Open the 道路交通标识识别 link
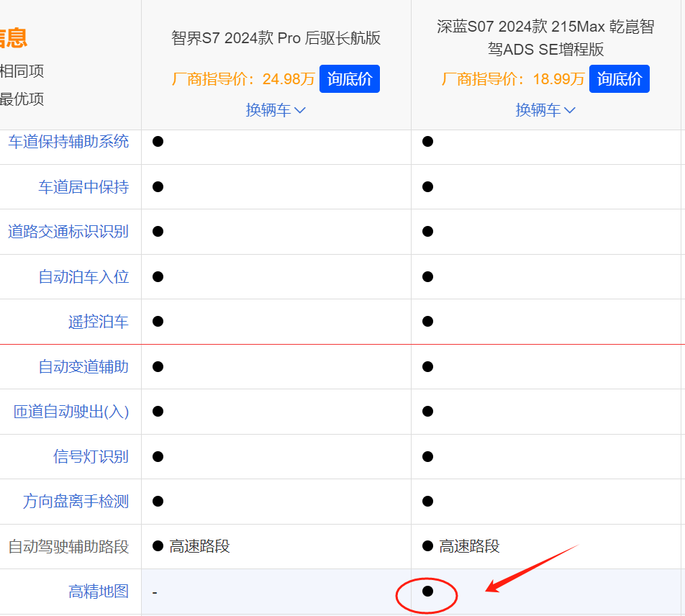 [68, 232]
